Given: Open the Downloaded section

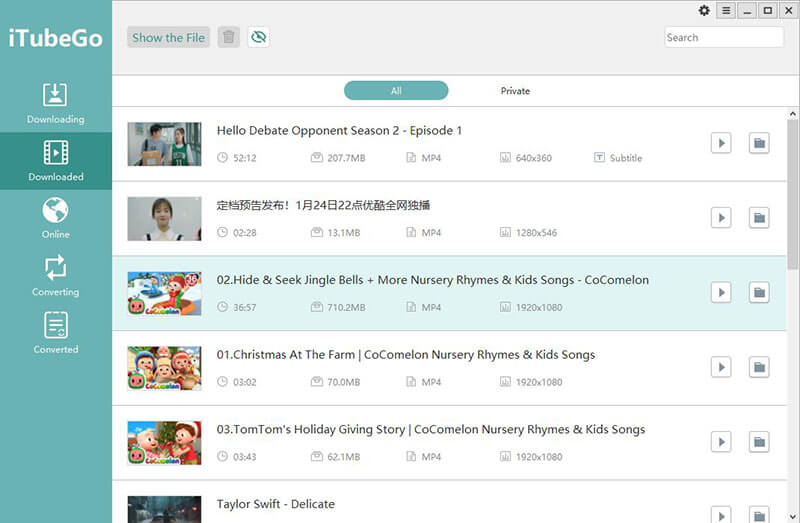Looking at the screenshot, I should tap(56, 161).
